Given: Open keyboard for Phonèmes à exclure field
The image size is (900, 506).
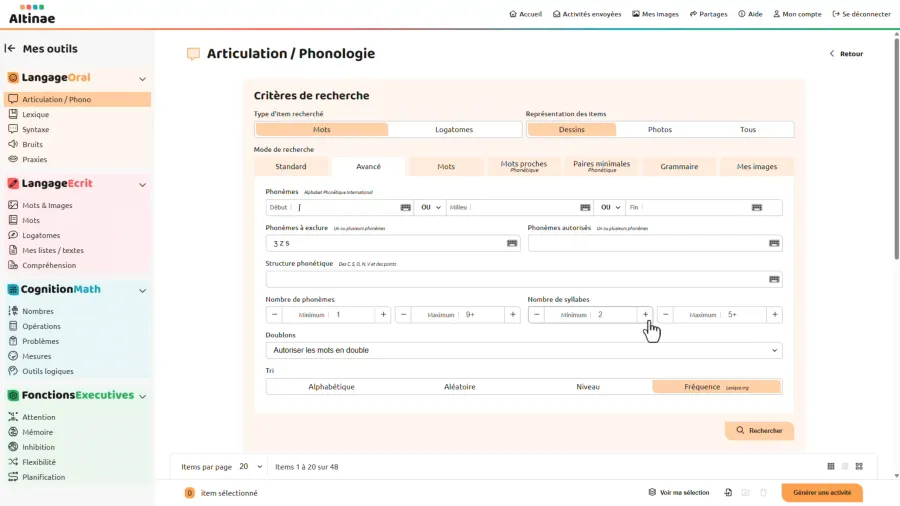Looking at the screenshot, I should point(512,243).
